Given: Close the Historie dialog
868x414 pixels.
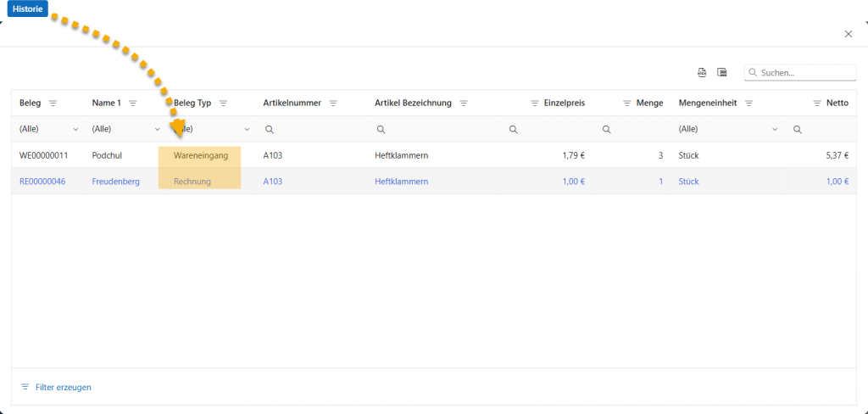Looking at the screenshot, I should 849,34.
